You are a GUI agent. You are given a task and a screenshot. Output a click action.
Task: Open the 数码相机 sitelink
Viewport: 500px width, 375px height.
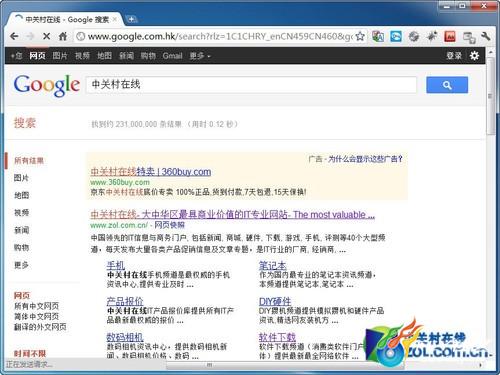point(125,337)
